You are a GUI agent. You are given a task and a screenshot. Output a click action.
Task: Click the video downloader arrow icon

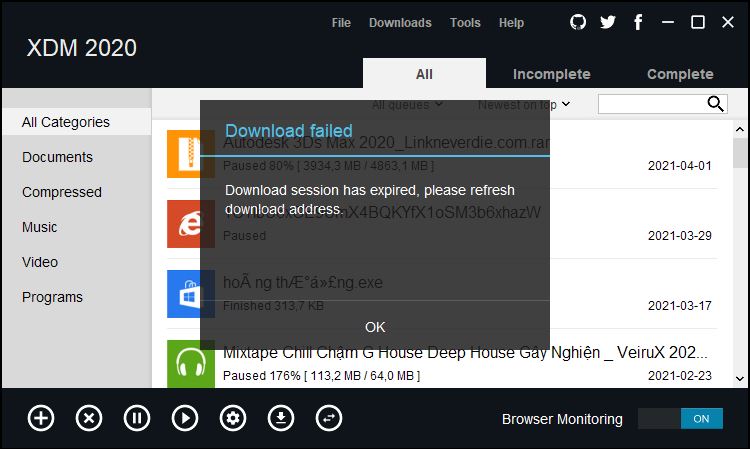[x=281, y=418]
